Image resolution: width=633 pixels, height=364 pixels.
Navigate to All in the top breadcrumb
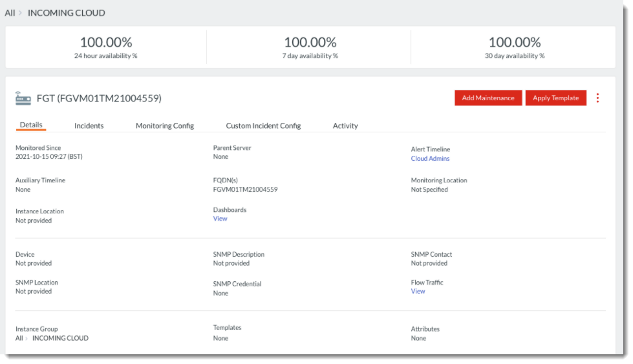pos(10,13)
